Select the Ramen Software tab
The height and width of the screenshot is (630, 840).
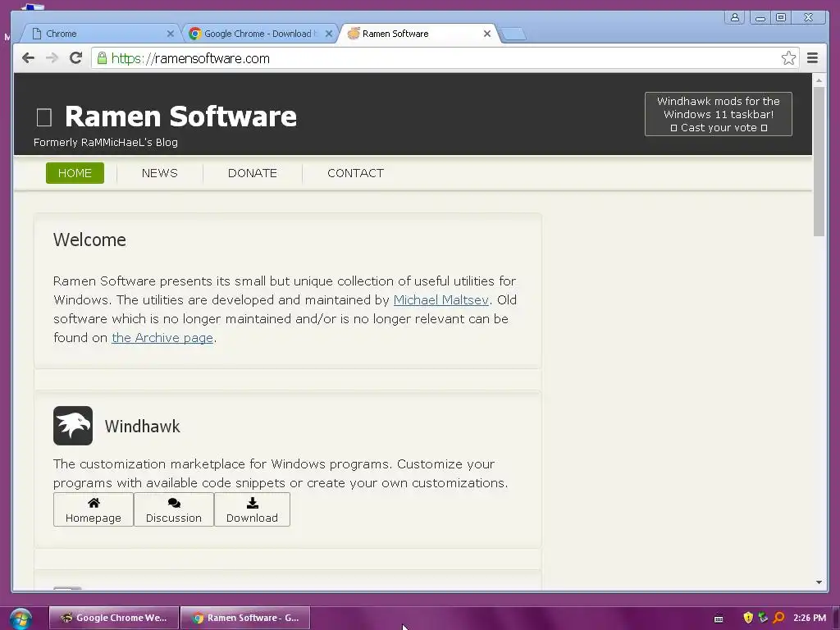(x=418, y=34)
